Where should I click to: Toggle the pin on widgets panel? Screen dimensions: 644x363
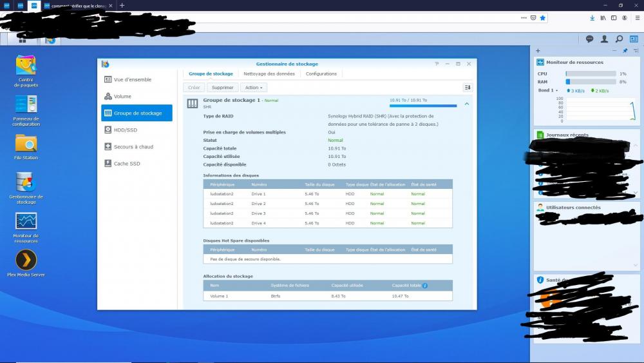click(x=624, y=50)
